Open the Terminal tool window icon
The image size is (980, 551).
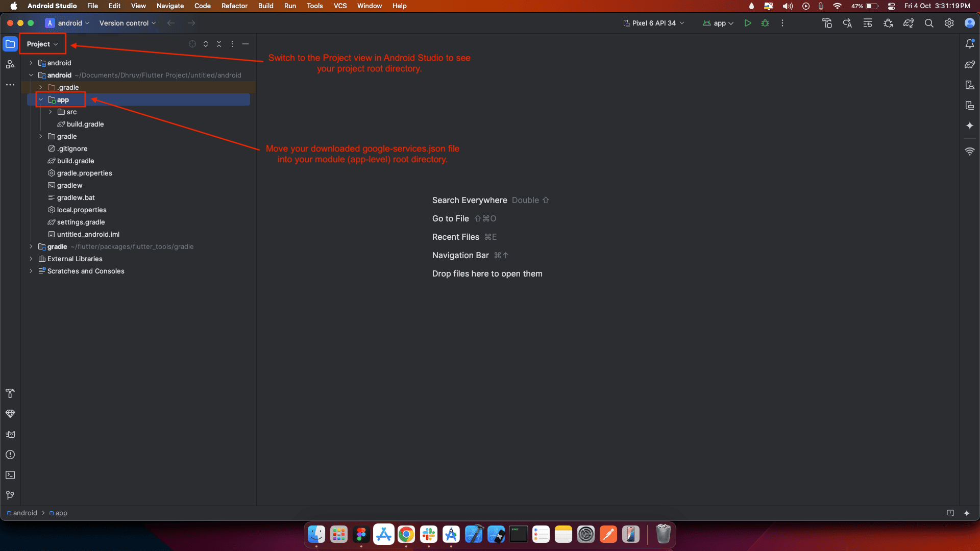[10, 475]
